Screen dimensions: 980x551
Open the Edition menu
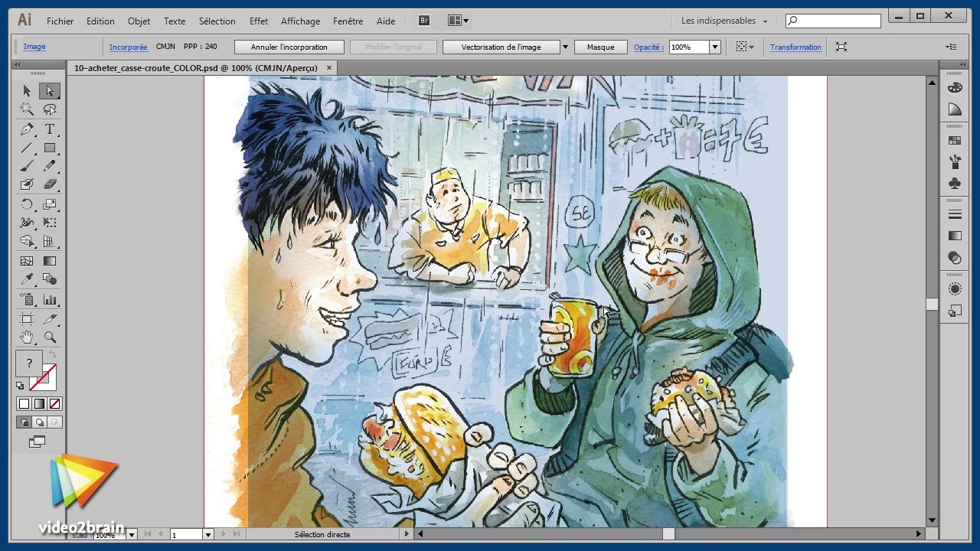point(100,21)
